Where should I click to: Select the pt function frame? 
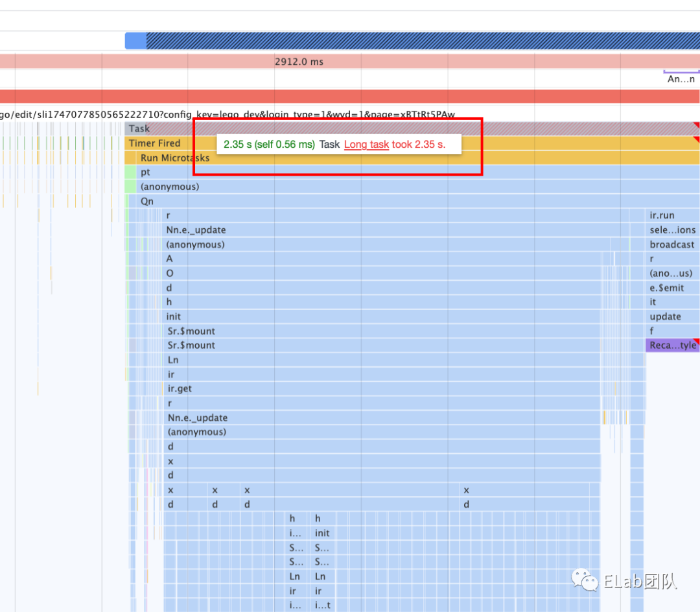(418, 172)
